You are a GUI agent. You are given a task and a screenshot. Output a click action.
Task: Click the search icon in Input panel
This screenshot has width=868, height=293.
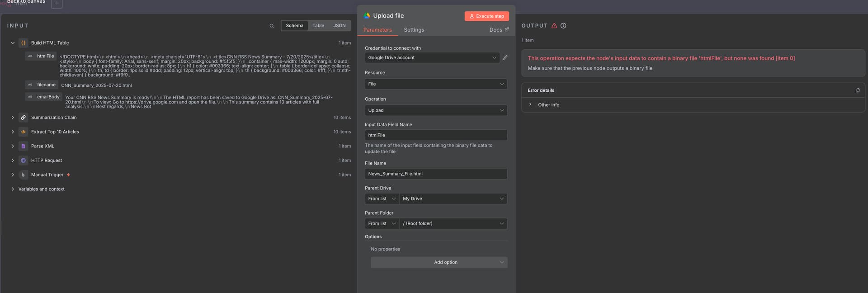tap(272, 26)
